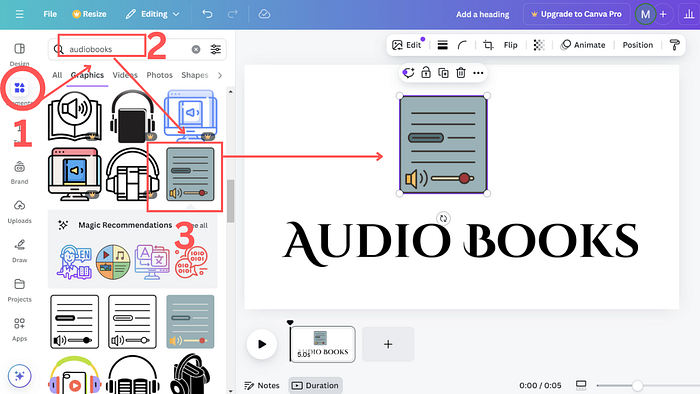
Task: Click the Edit image button
Action: (x=407, y=45)
